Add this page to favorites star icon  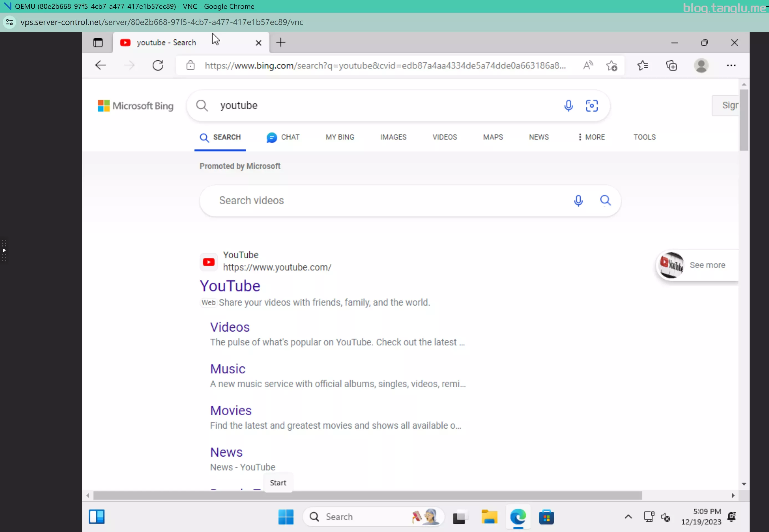[611, 66]
